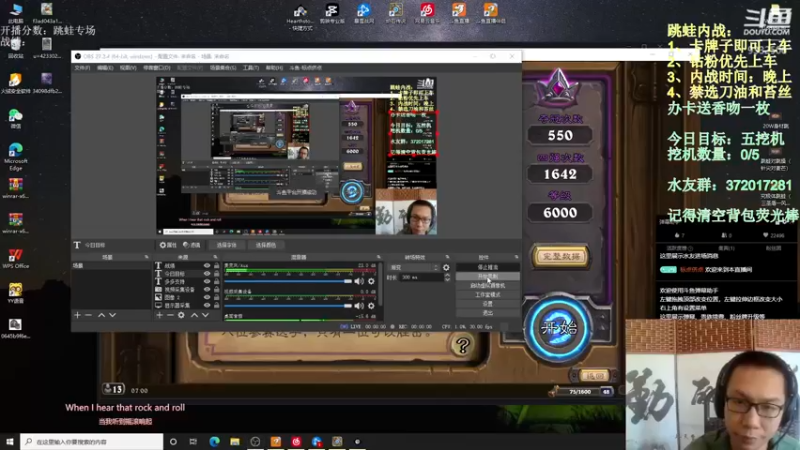Click 选择字体 button in source toolbar
Screen dimensions: 800x450
[x=227, y=245]
